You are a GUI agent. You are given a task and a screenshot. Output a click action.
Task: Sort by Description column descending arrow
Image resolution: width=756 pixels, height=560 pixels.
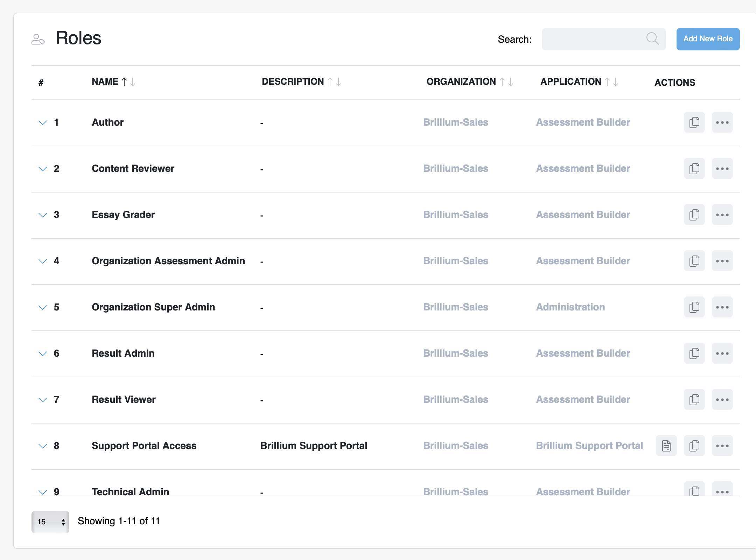click(x=338, y=82)
